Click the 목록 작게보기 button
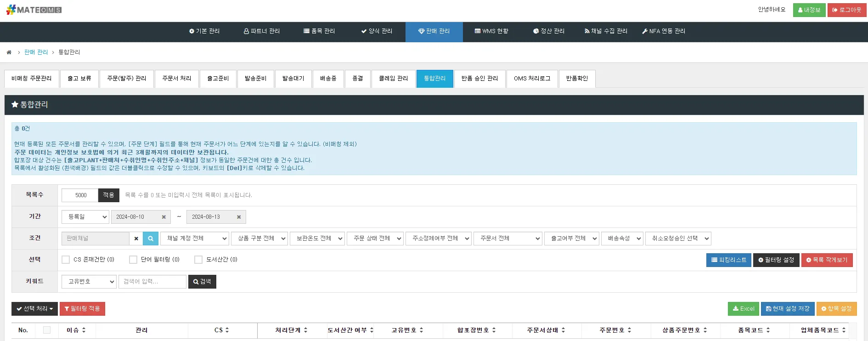 827,260
